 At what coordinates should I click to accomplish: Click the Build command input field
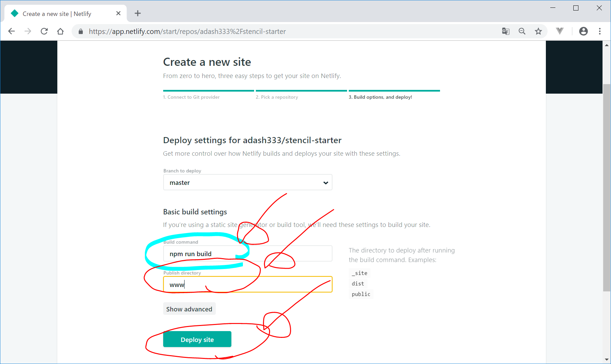pos(271,254)
